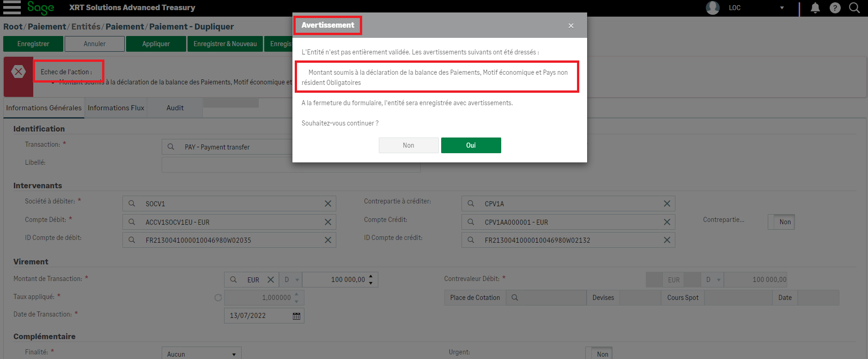Open the help question mark icon
This screenshot has width=868, height=359.
(835, 8)
